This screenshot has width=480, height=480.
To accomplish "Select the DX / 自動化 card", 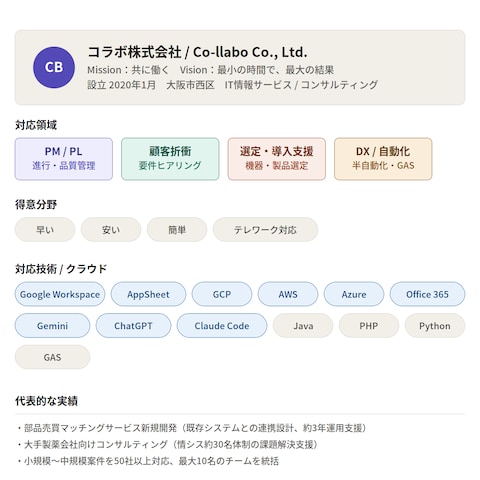I will (x=383, y=159).
